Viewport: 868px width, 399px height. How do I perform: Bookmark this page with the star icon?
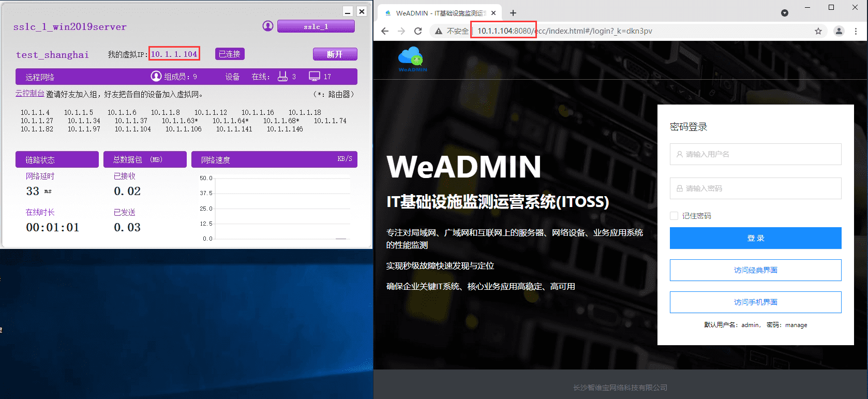[x=818, y=31]
